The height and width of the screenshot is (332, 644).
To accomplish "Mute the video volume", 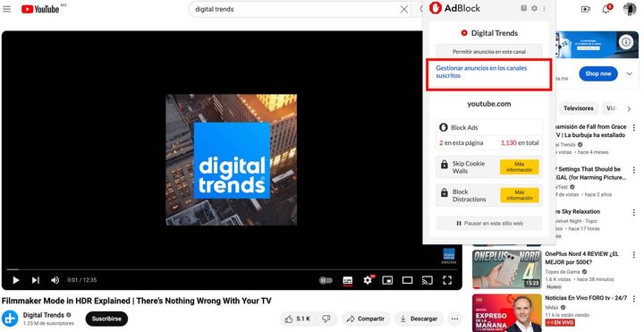I will [x=55, y=280].
